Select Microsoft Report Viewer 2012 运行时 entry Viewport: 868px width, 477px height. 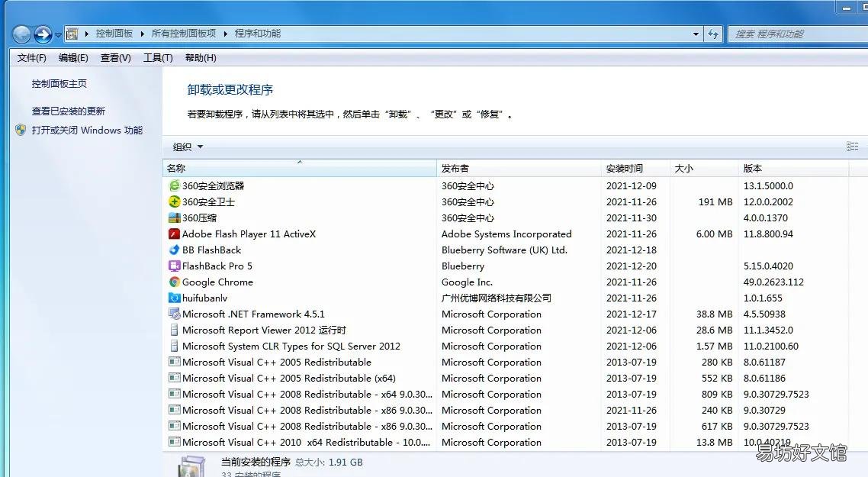point(264,330)
